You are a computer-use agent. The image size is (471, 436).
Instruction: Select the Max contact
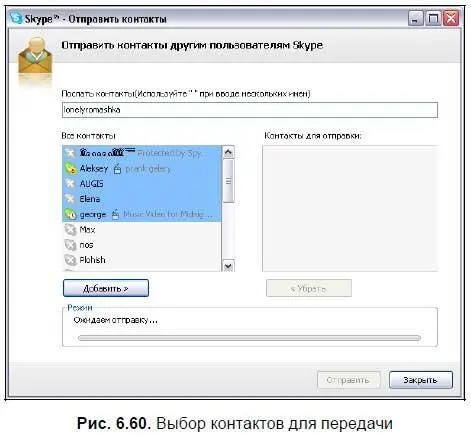(142, 230)
